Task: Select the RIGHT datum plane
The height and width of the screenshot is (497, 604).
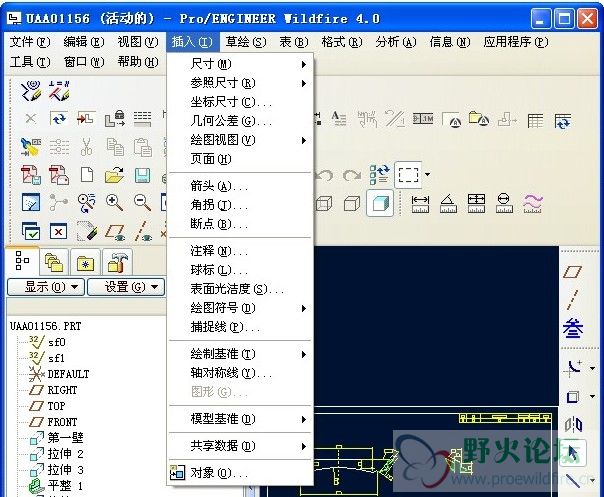Action: point(54,390)
